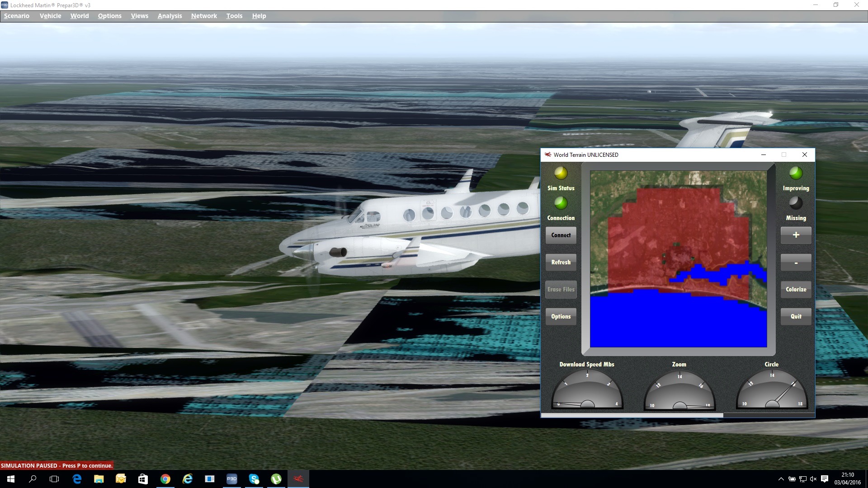Open the Windows Store from taskbar
The height and width of the screenshot is (488, 868).
point(143,479)
